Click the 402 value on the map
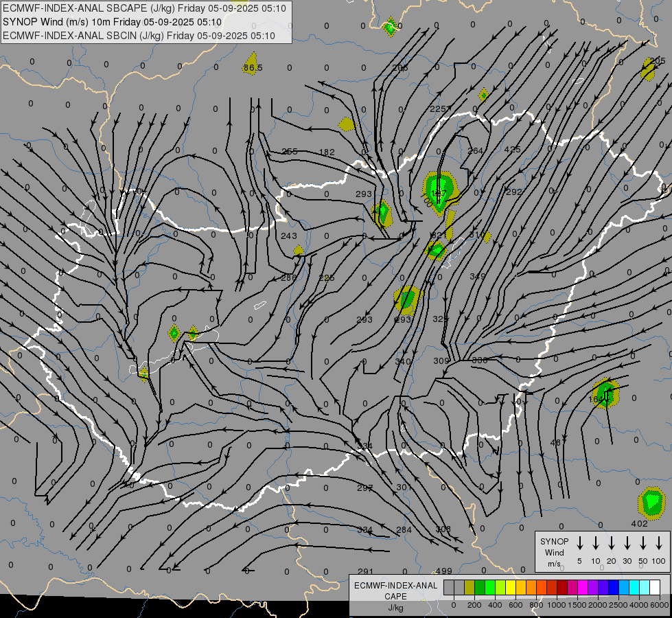This screenshot has width=672, height=618. click(x=640, y=523)
